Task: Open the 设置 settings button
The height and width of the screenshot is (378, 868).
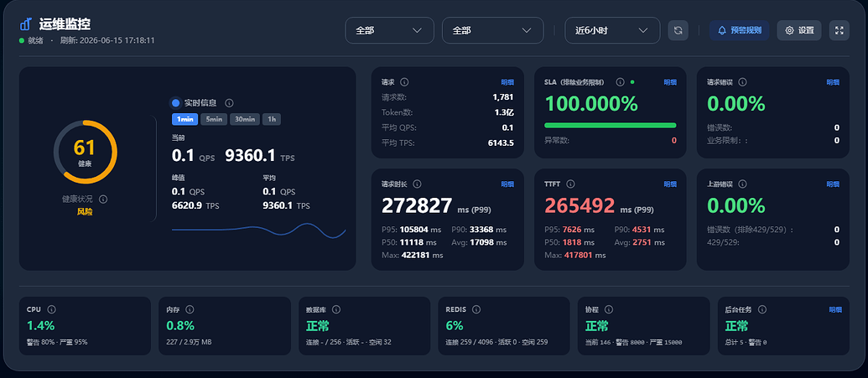Action: pos(798,30)
